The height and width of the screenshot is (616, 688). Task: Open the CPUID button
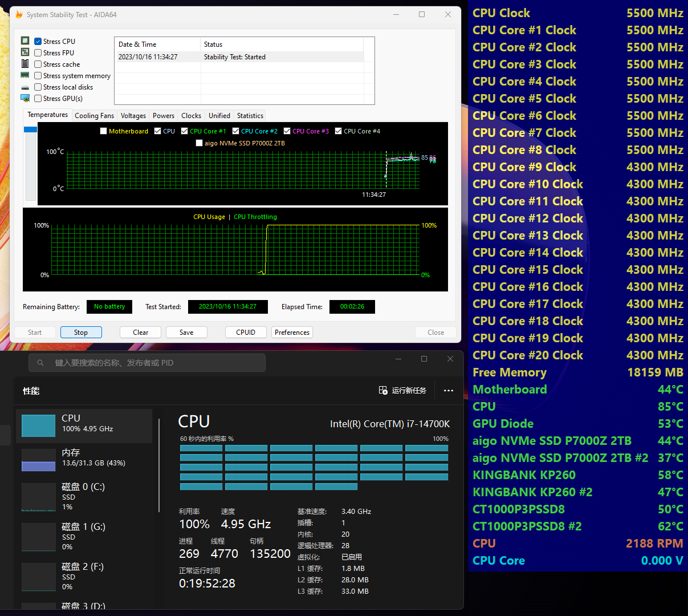246,333
